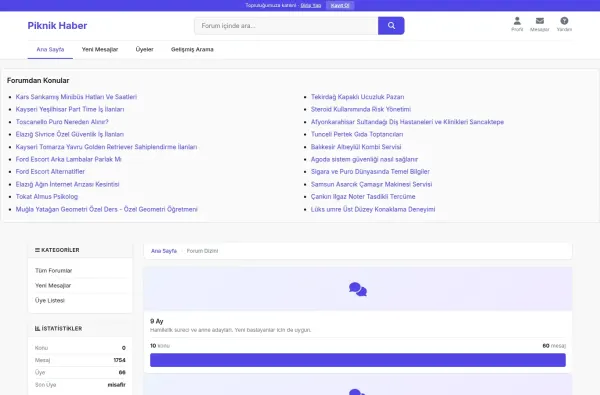Open 'Lüks umre Üst Düzey Konaklama Deneyimi'
This screenshot has width=600, height=395.
pyautogui.click(x=373, y=209)
